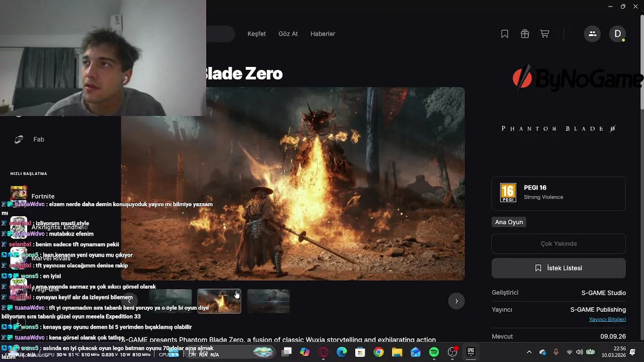The image size is (644, 362).
Task: Open Spotify from the taskbar
Action: coord(434,352)
